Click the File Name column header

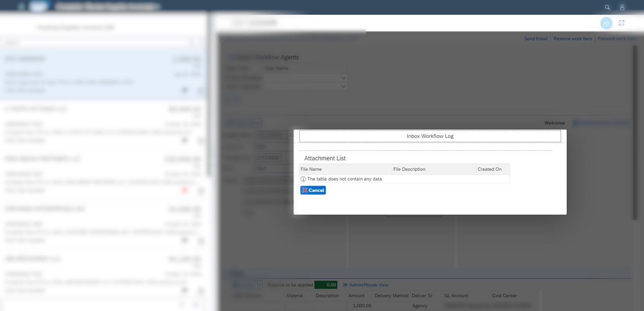[x=345, y=169]
